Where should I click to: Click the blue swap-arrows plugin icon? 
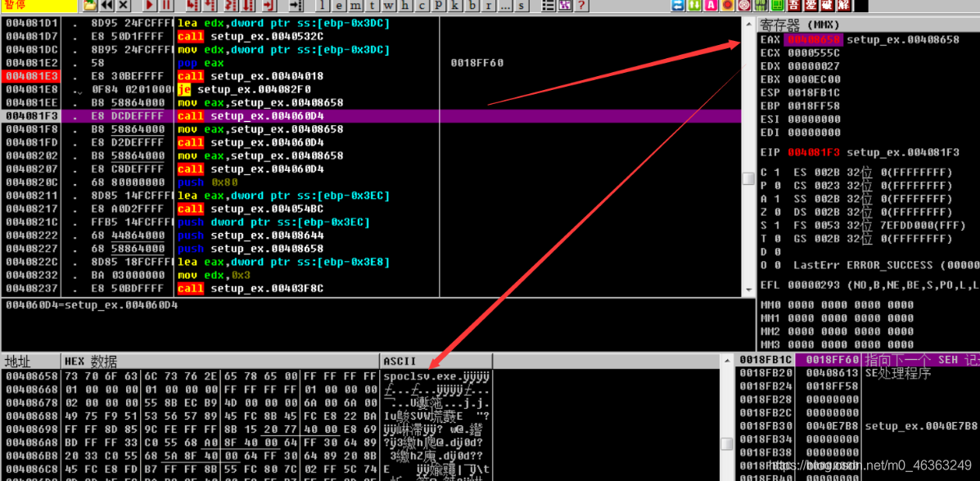coord(678,6)
